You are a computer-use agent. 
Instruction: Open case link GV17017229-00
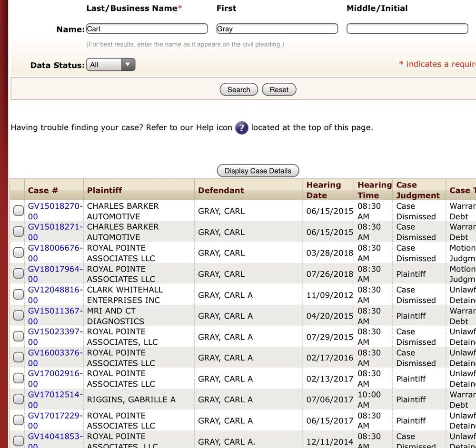[55, 415]
